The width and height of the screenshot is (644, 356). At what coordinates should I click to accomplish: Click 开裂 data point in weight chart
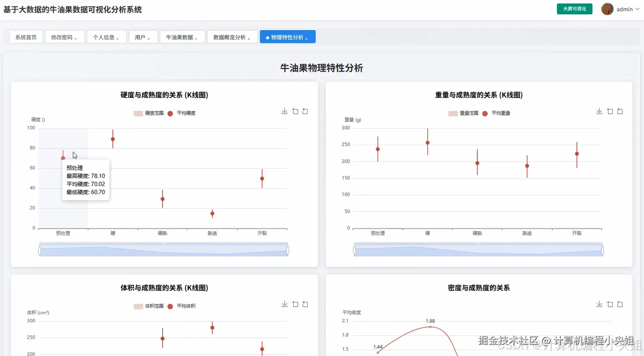577,154
